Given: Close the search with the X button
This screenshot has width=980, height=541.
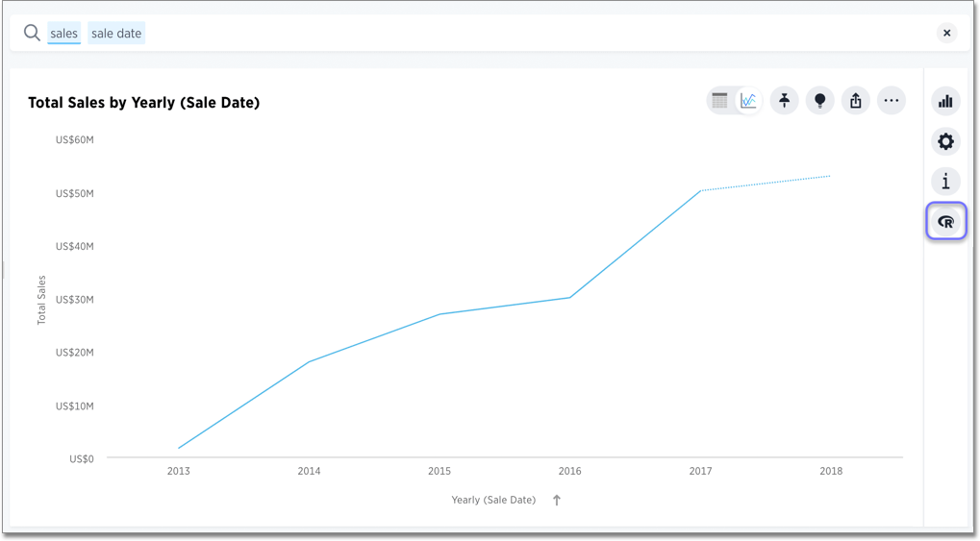Looking at the screenshot, I should [946, 33].
